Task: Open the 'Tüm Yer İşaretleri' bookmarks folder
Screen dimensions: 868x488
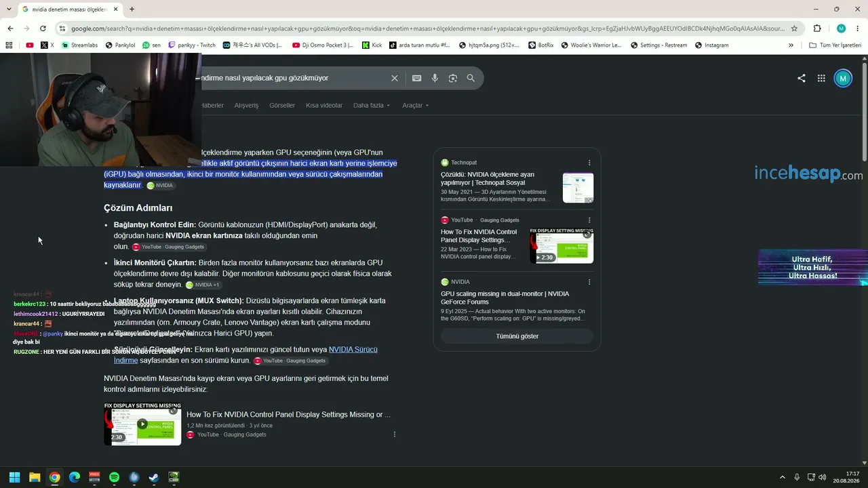Action: pos(835,45)
